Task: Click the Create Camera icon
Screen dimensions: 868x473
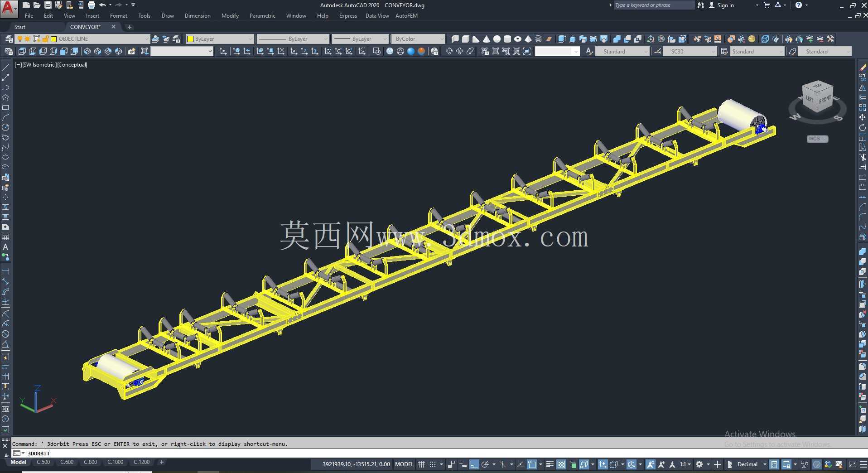Action: coord(131,51)
